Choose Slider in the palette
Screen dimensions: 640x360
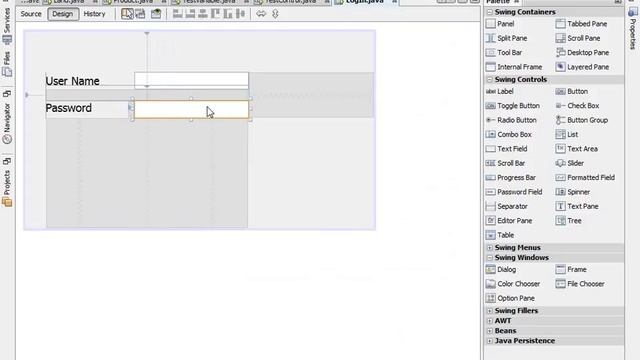(570, 163)
